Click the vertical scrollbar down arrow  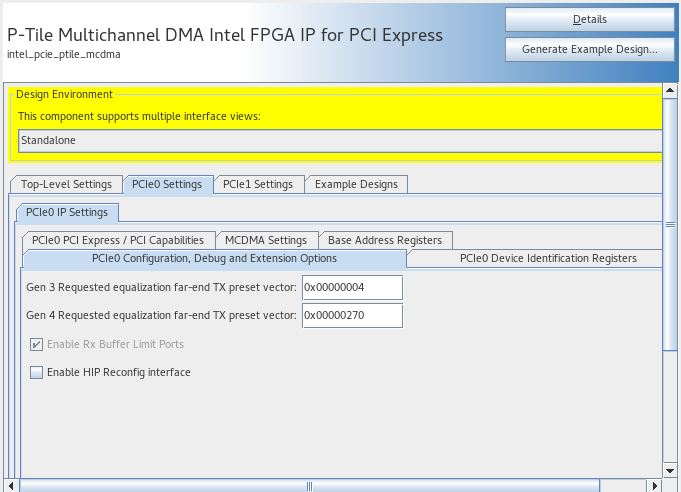(673, 473)
